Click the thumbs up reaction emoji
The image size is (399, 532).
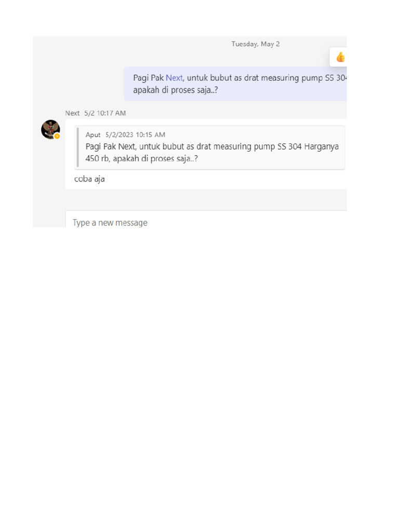click(340, 57)
